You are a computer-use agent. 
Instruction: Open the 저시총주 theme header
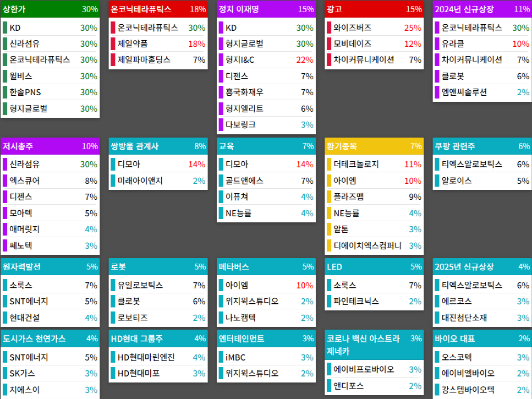tap(50, 147)
